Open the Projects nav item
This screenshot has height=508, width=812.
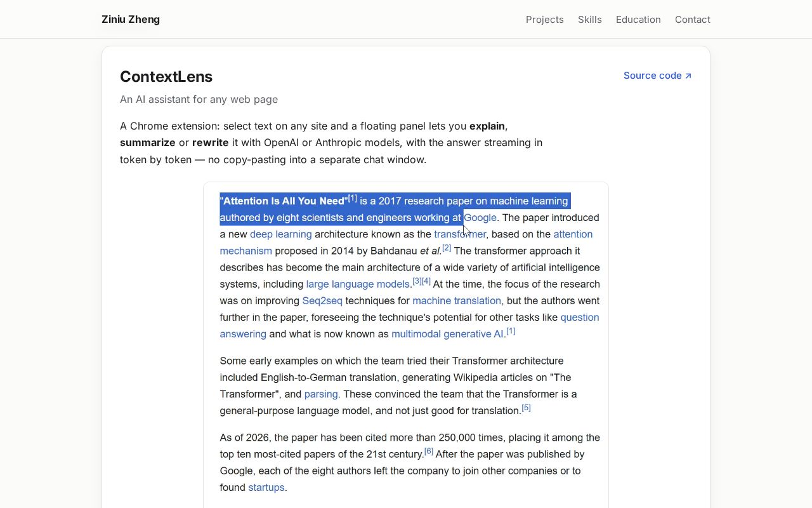544,20
